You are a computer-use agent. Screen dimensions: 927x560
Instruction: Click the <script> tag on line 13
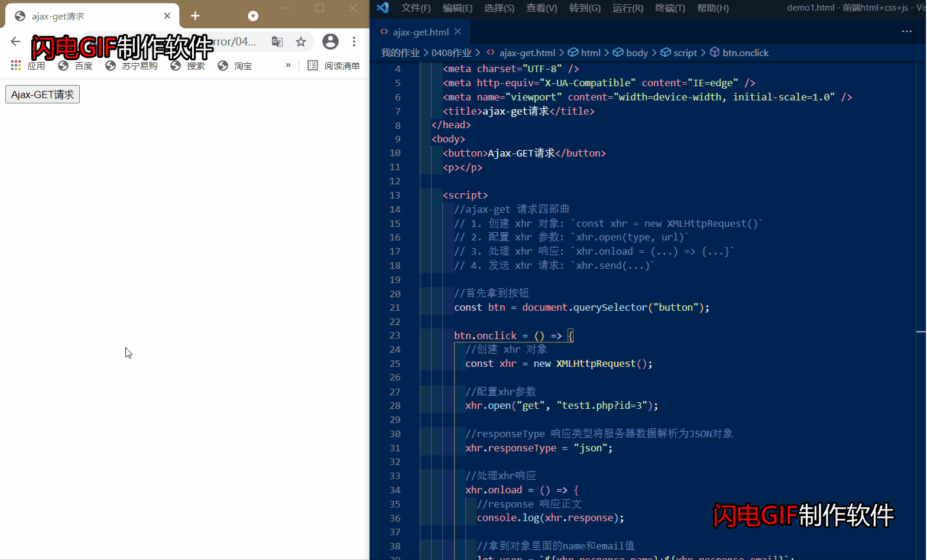465,195
